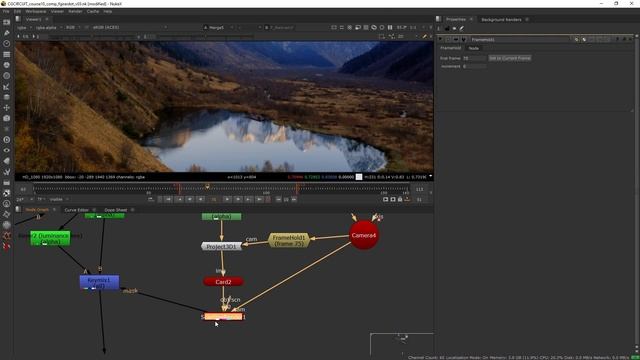640x360 pixels.
Task: Open the Draw nodes toolbar menu
Action: click(7, 33)
